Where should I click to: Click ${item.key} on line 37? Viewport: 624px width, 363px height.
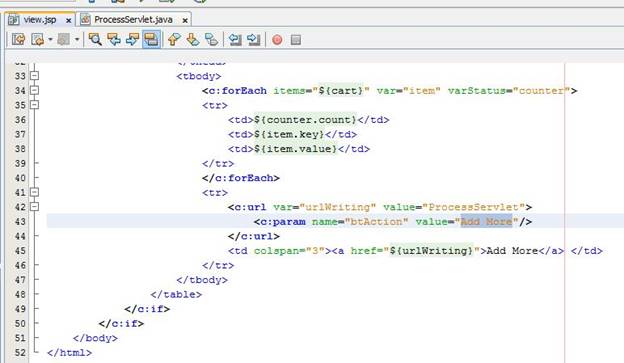289,134
